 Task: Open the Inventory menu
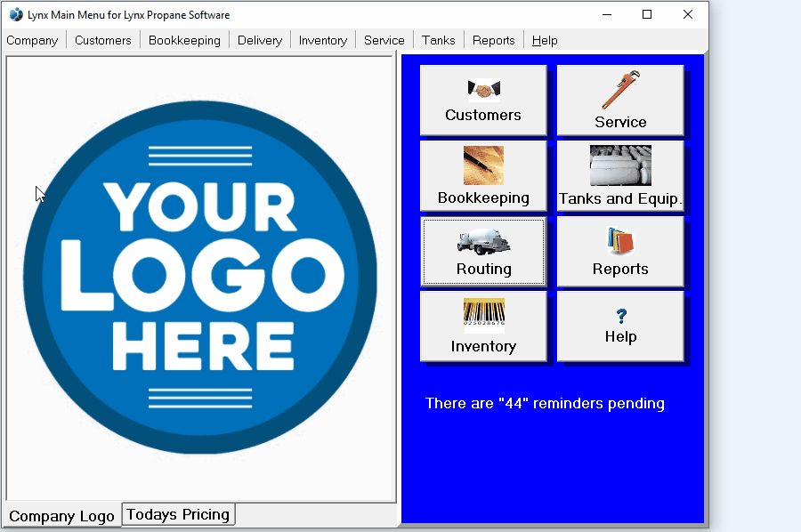[322, 40]
